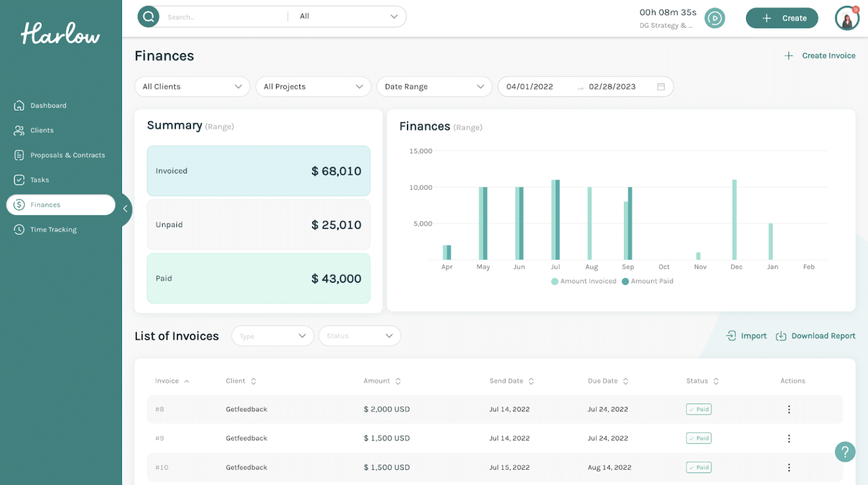Toggle the Amount Paid legend in the chart
868x485 pixels.
pyautogui.click(x=648, y=281)
